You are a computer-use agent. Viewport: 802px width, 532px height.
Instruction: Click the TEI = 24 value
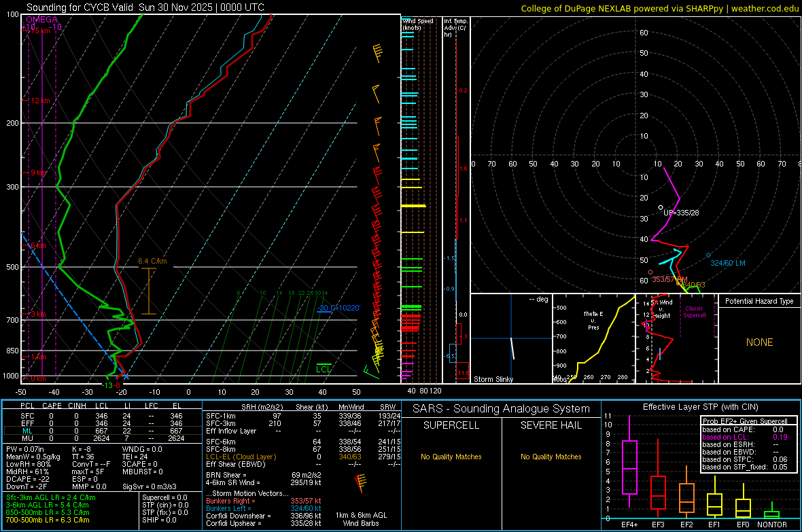135,457
